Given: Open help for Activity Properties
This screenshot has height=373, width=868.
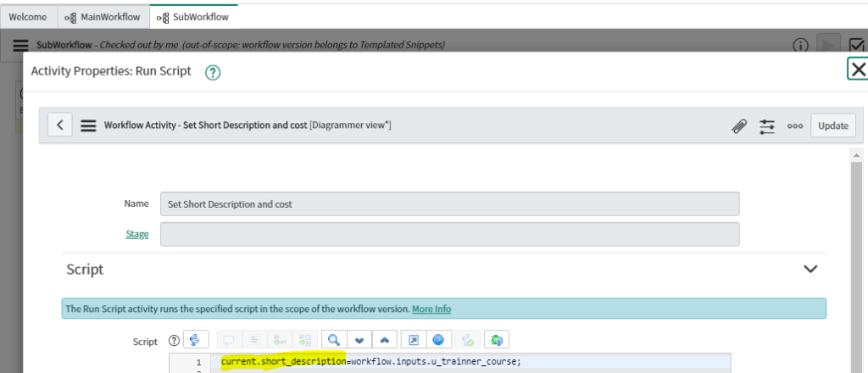Looking at the screenshot, I should tap(213, 73).
